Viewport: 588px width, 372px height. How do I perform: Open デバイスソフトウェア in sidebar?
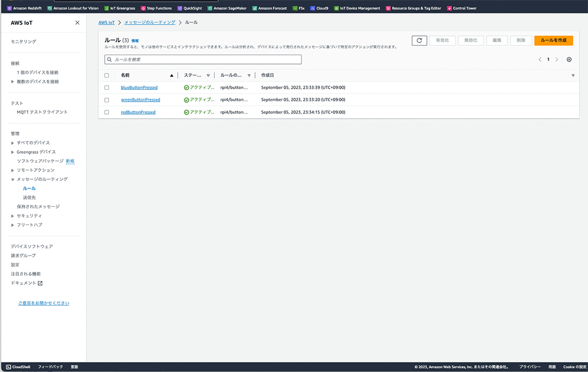click(x=32, y=246)
